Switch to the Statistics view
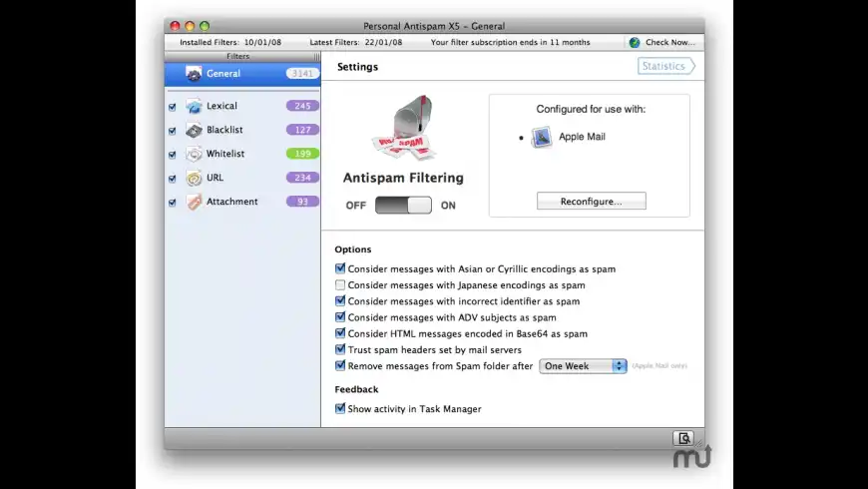 (665, 66)
